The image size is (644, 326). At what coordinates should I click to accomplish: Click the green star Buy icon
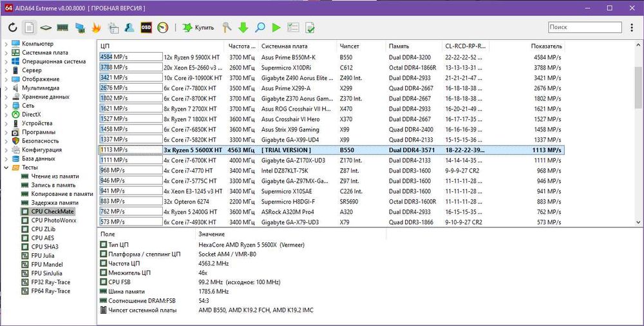pyautogui.click(x=187, y=28)
